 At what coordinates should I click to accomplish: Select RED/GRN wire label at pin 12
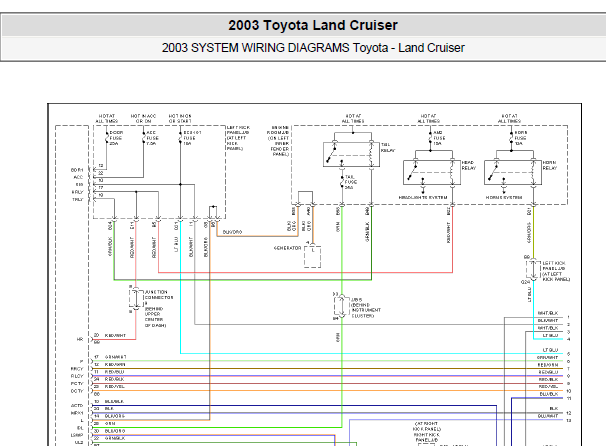click(115, 364)
